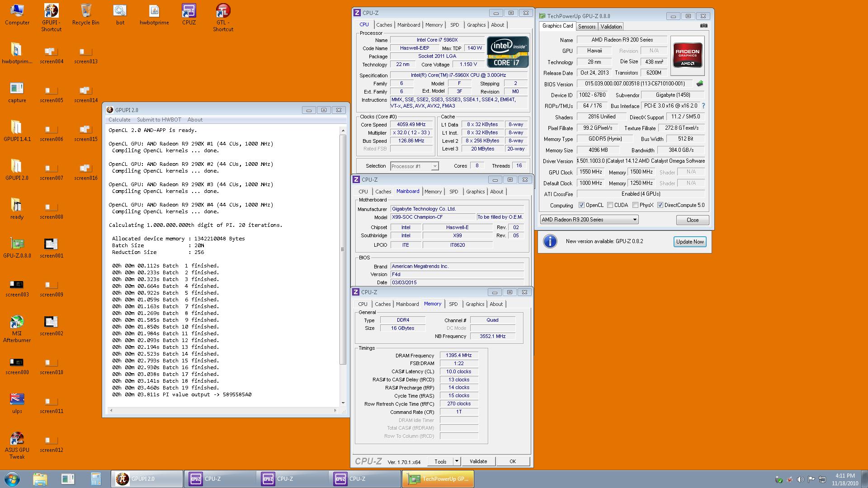The width and height of the screenshot is (868, 488).
Task: Click the GPU Clock value 1550 MHz
Action: click(x=591, y=172)
